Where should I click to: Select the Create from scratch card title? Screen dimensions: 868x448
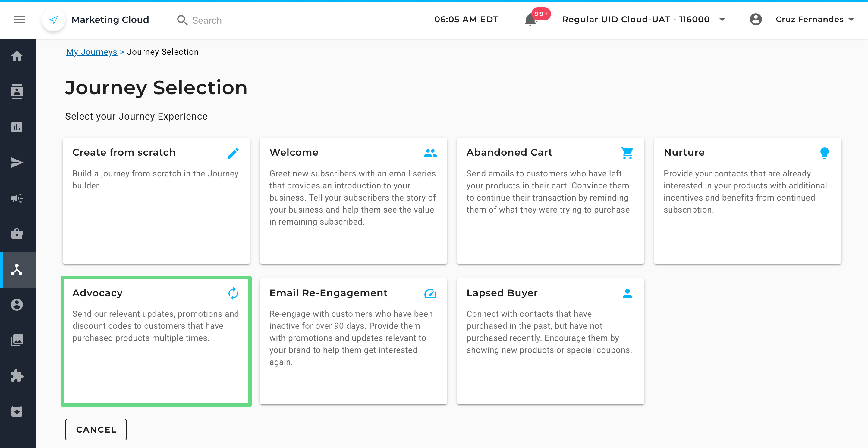[x=124, y=152]
